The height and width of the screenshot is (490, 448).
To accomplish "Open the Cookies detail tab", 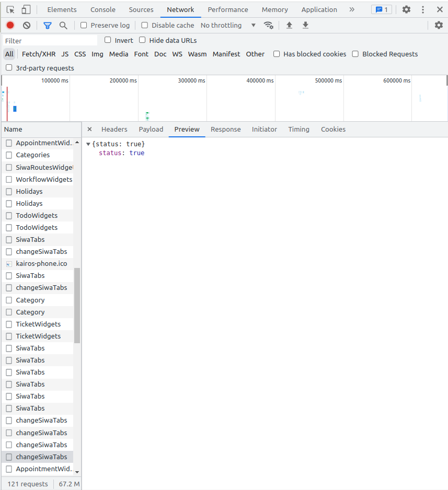I will [334, 130].
